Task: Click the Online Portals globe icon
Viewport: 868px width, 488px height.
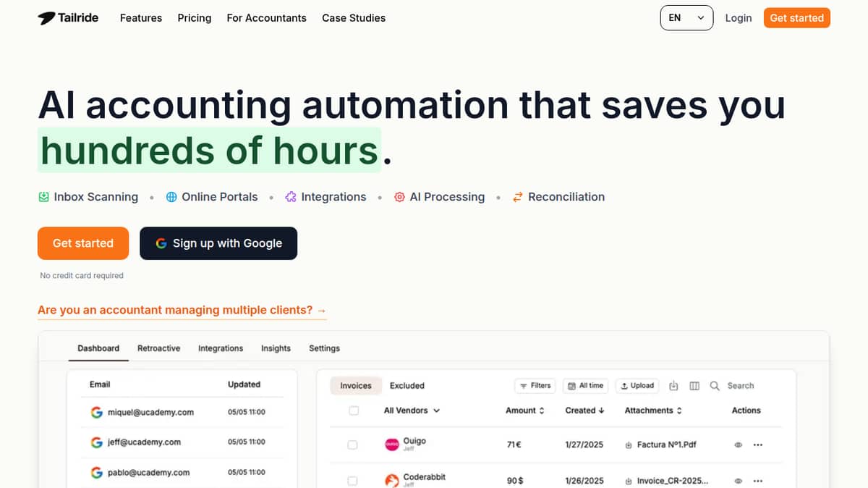Action: point(171,197)
